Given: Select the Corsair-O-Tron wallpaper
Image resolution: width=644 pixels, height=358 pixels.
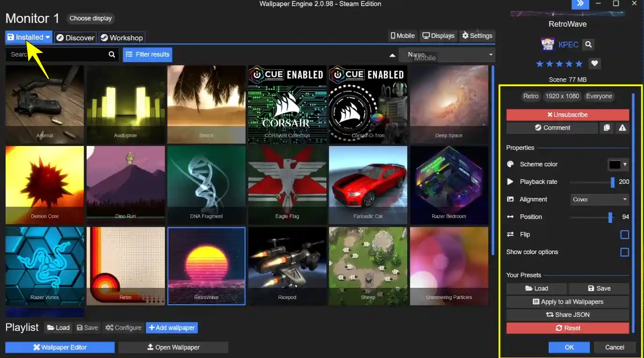Looking at the screenshot, I should (x=368, y=104).
